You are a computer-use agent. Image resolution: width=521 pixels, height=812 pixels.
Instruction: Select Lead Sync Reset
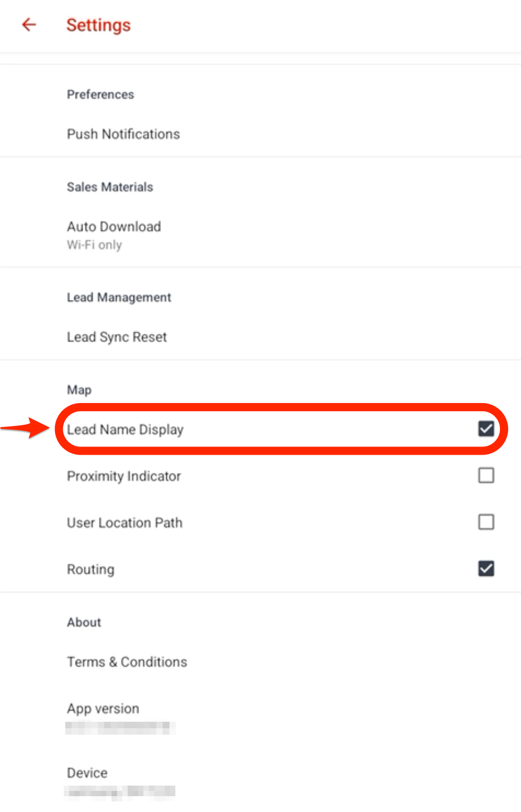tap(116, 337)
